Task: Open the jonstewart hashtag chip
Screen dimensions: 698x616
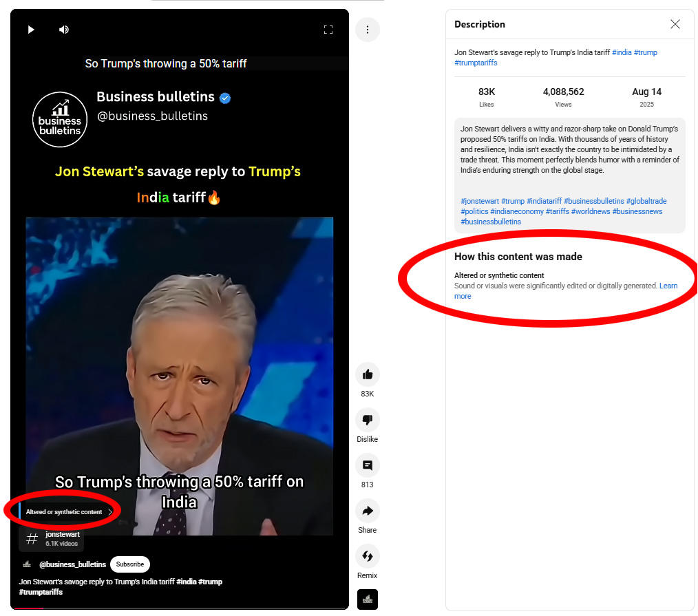Action: [x=52, y=538]
